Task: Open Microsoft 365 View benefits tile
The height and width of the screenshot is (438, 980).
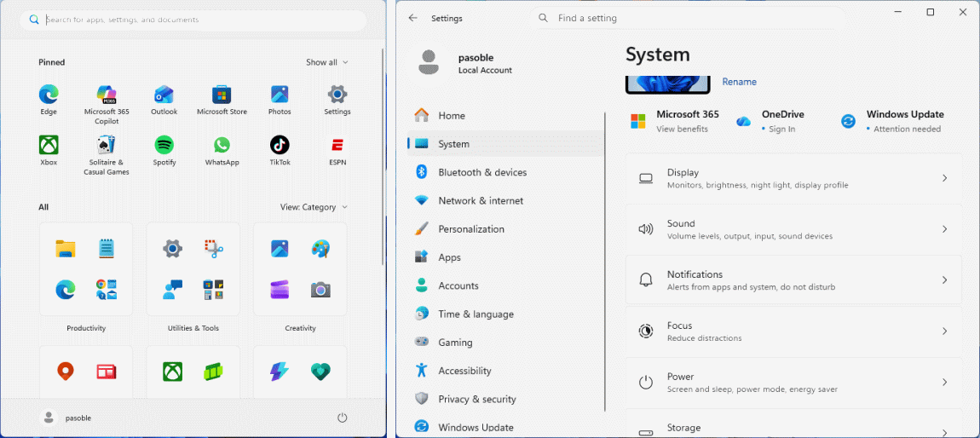Action: tap(675, 121)
